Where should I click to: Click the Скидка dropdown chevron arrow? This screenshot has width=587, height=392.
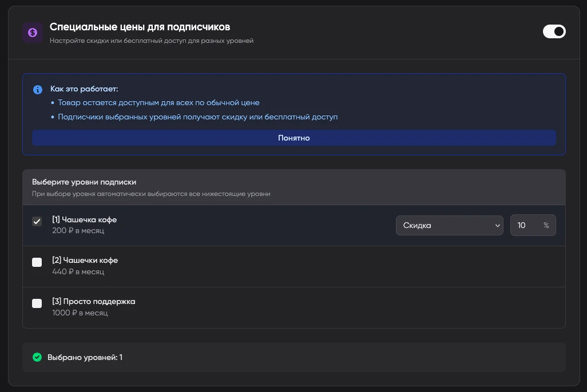(497, 226)
